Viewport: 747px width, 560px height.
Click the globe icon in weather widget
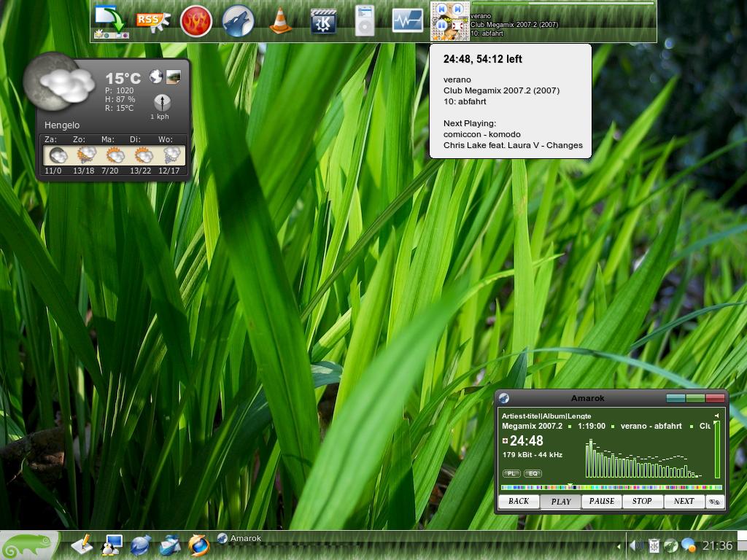coord(156,76)
